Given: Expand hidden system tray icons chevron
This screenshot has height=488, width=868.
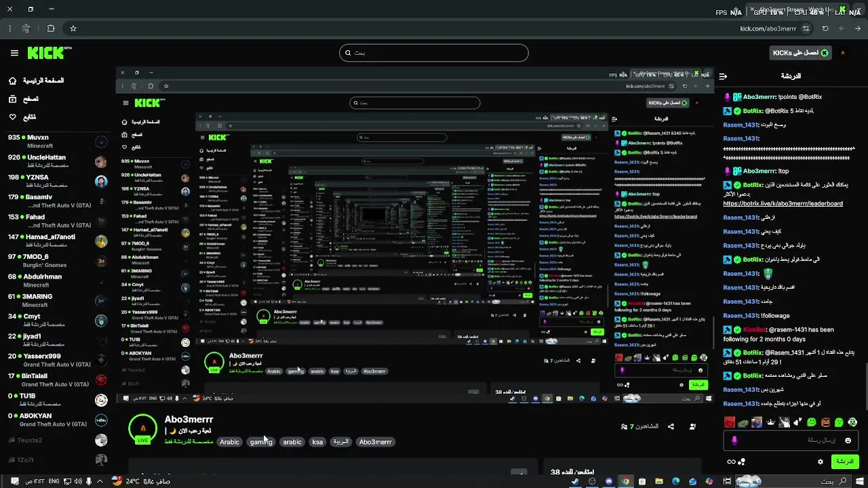Looking at the screenshot, I should [x=100, y=481].
